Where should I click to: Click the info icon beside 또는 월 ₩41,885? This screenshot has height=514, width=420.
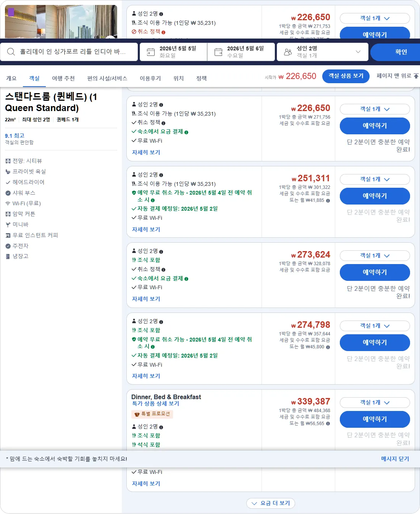(328, 200)
